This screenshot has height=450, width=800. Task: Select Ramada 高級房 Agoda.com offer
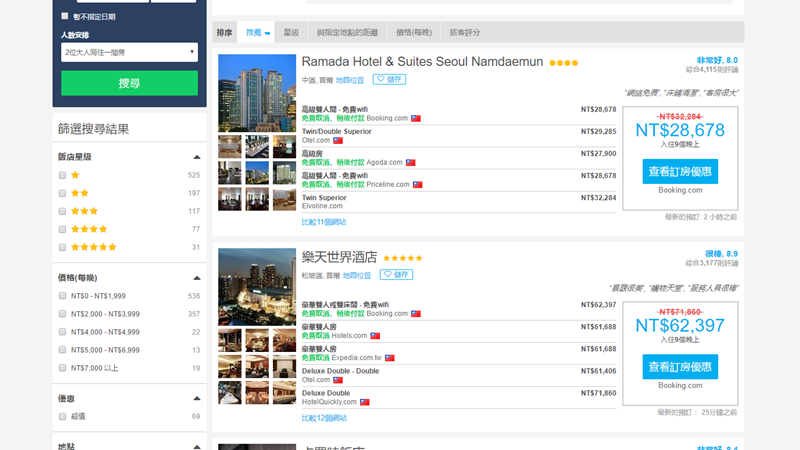459,158
